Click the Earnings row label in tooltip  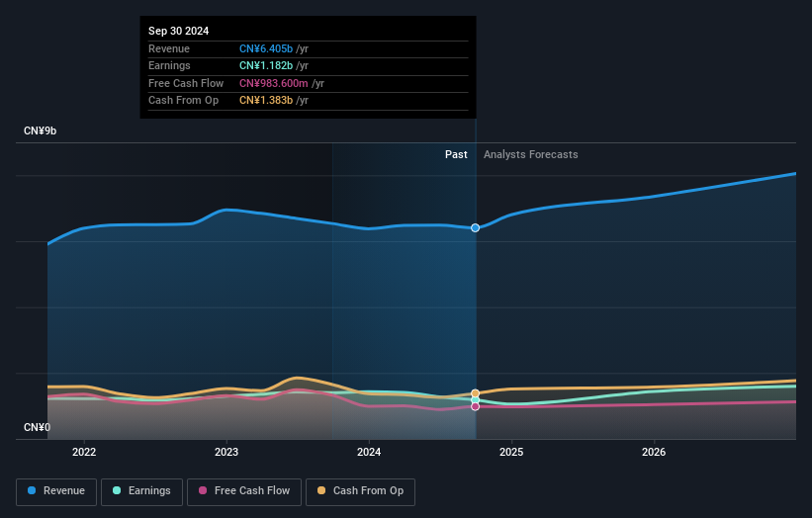169,65
